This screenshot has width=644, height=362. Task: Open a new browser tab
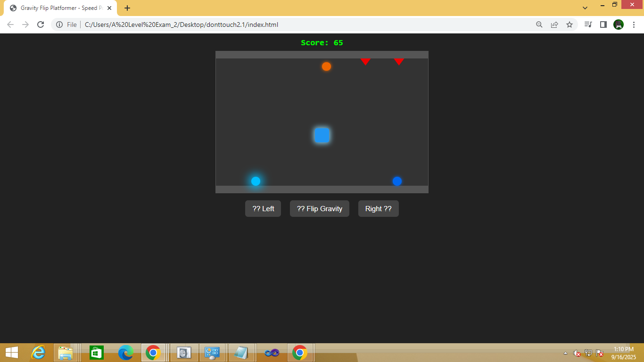tap(127, 8)
